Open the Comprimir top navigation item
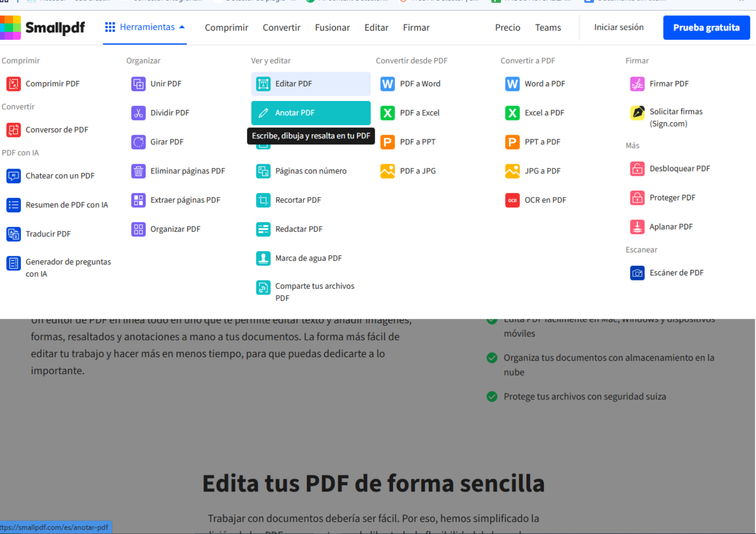Image resolution: width=756 pixels, height=534 pixels. (226, 28)
